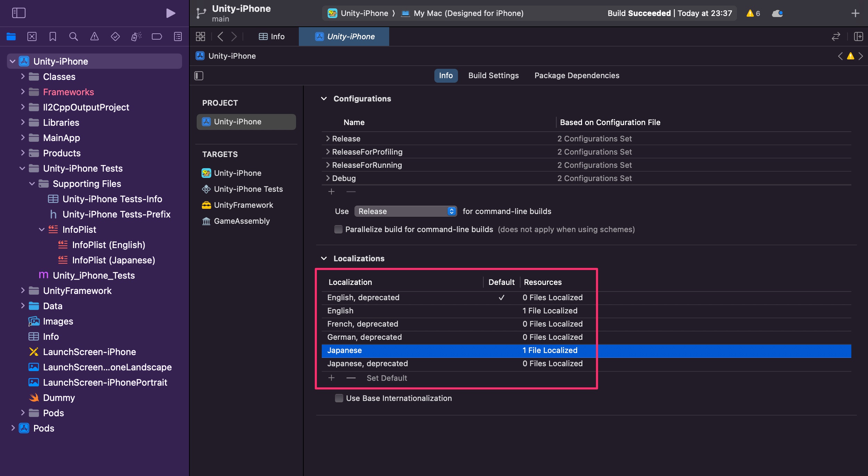Add a new configuration with plus
Image resolution: width=868 pixels, height=476 pixels.
pyautogui.click(x=331, y=191)
